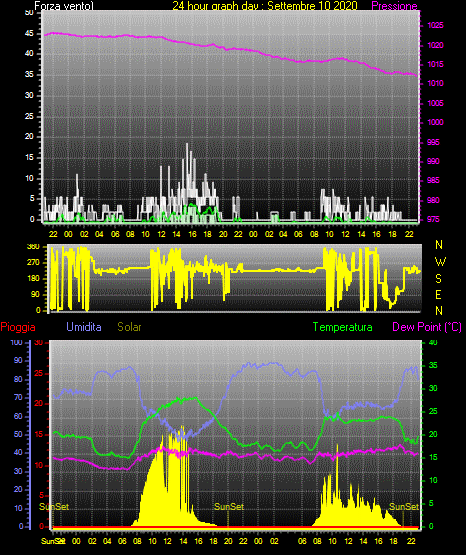Click the green 35 temperature axis value

(x=433, y=366)
